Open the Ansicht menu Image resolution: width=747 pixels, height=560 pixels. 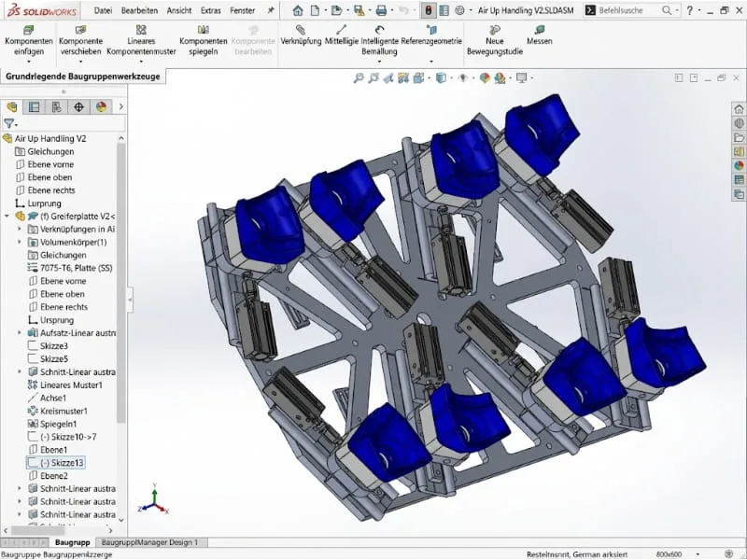[179, 10]
